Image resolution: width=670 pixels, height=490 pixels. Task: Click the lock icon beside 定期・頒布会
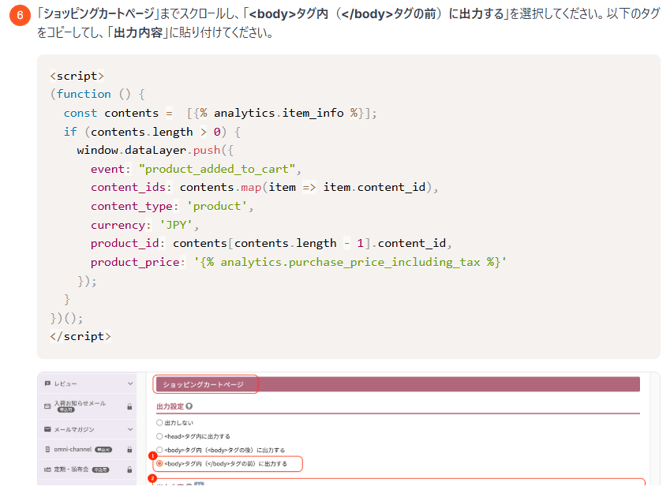point(130,468)
